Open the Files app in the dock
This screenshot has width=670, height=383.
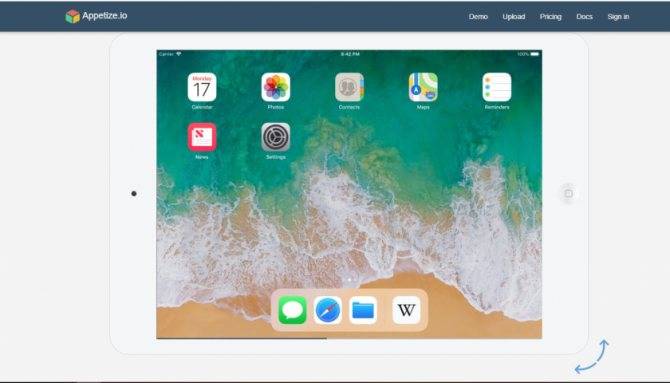click(x=363, y=310)
